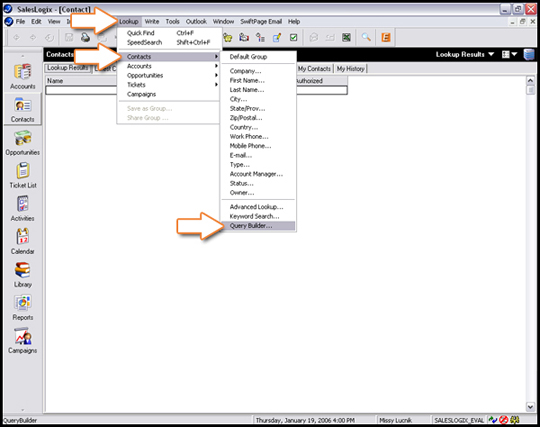Open Reports in the navigation bar
The width and height of the screenshot is (540, 427).
tap(23, 308)
